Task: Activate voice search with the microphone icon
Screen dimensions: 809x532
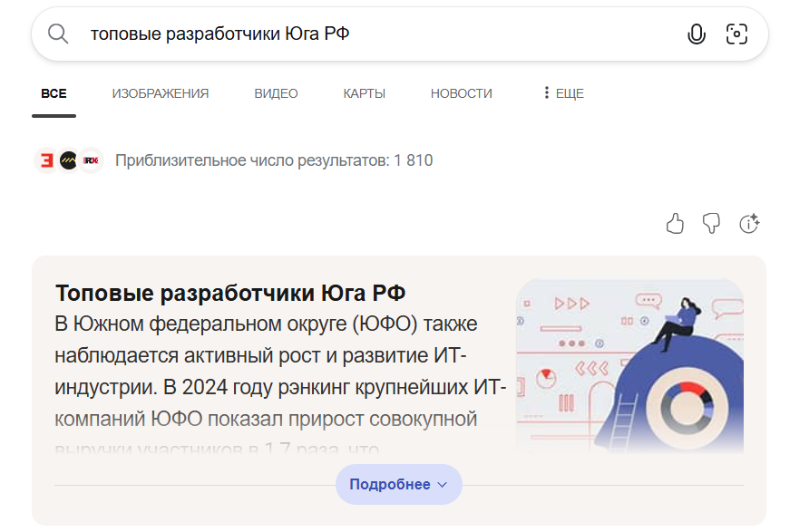Action: click(x=696, y=34)
